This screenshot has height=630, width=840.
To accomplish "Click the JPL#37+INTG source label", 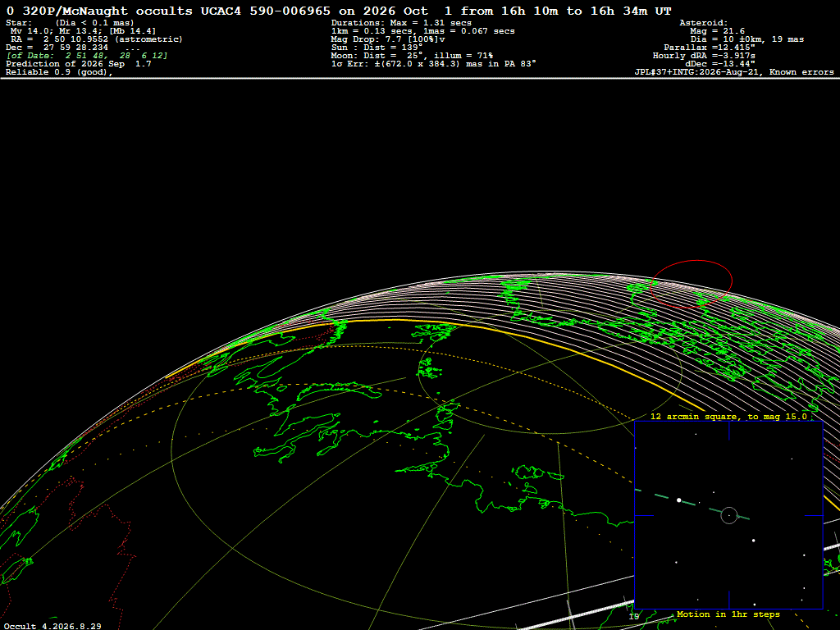I will click(734, 72).
